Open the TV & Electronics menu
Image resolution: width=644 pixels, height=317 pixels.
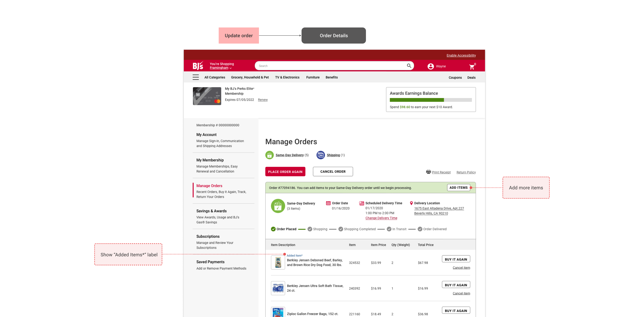pyautogui.click(x=287, y=77)
